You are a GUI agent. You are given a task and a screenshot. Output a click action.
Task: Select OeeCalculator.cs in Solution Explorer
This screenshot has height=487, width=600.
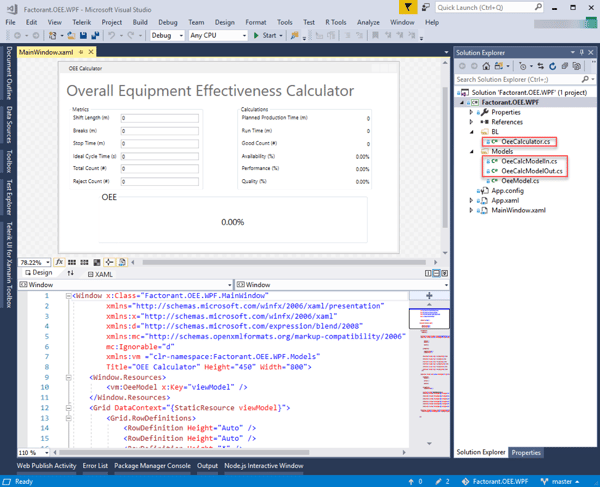pos(525,142)
